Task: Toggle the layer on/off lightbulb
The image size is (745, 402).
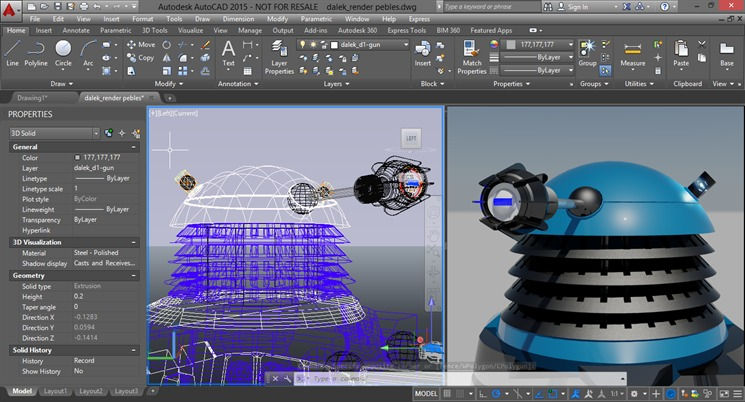Action: (302, 45)
